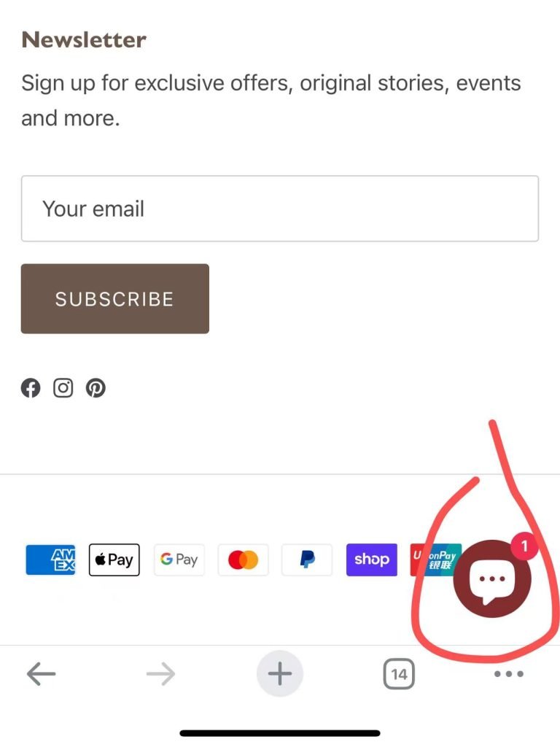Image resolution: width=560 pixels, height=747 pixels.
Task: Tap the Mastercard payment icon
Action: click(x=244, y=560)
